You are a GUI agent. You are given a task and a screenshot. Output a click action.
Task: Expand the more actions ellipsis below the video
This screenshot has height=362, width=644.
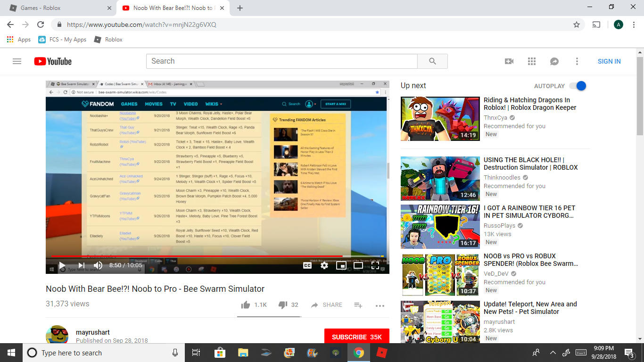[380, 305]
